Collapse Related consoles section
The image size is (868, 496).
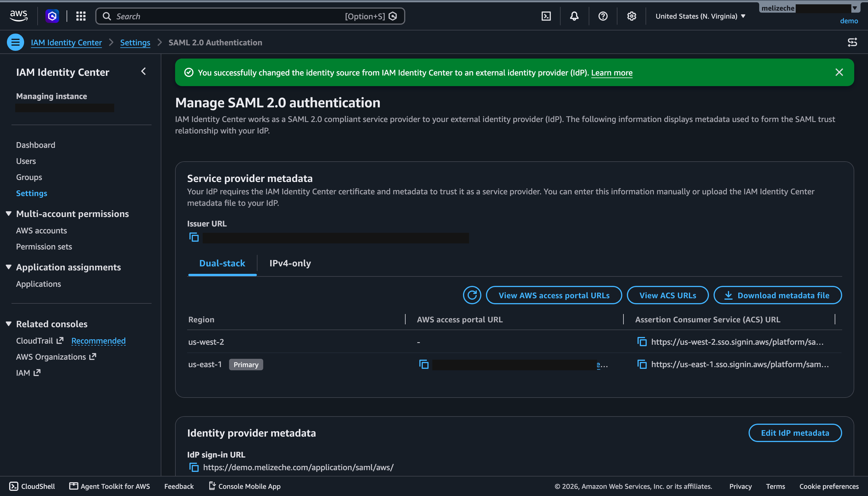click(x=9, y=324)
